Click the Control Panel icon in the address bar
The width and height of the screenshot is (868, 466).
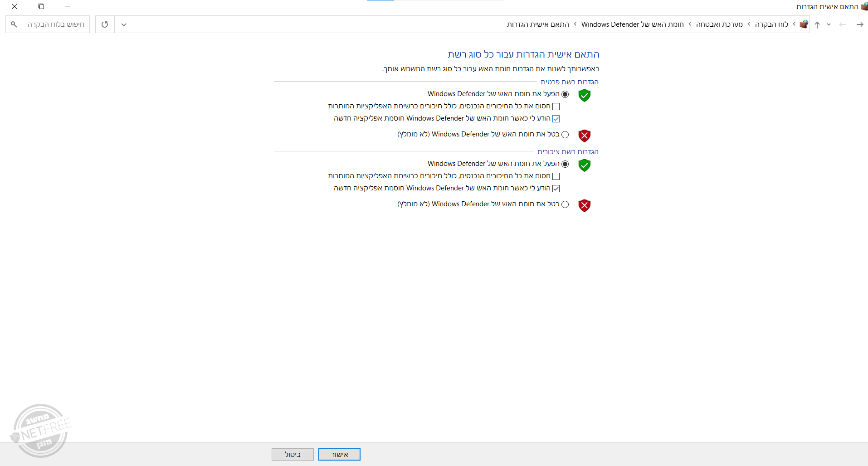tap(804, 24)
